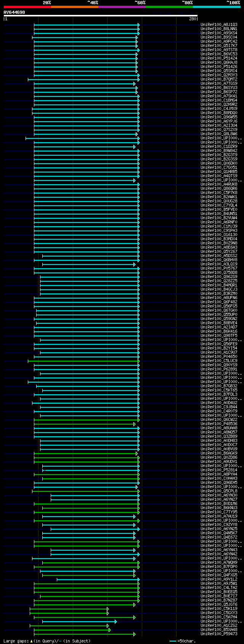Click the red ~20% identity legend segment
Image resolution: width=244 pixels, height=644 pixels.
point(27,7)
